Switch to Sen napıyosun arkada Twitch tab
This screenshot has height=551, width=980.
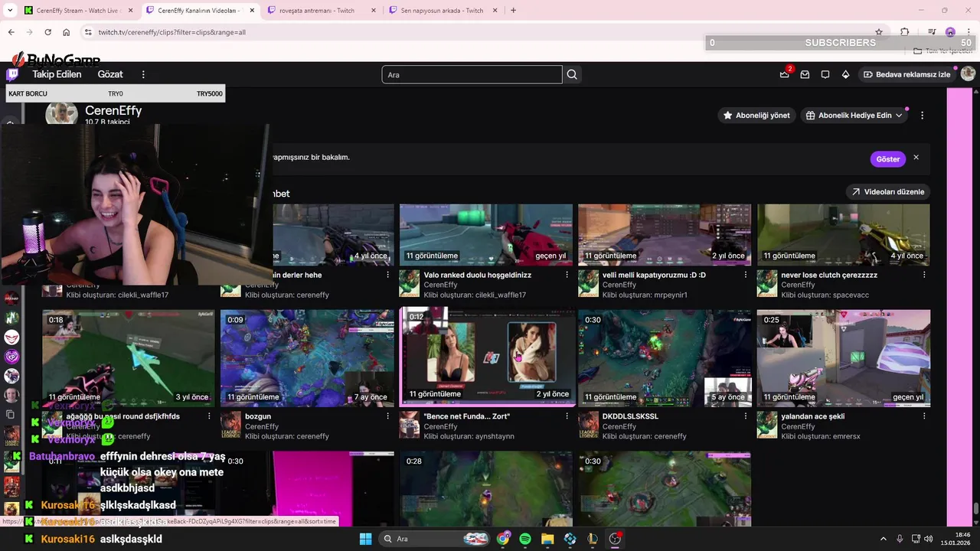point(441,10)
